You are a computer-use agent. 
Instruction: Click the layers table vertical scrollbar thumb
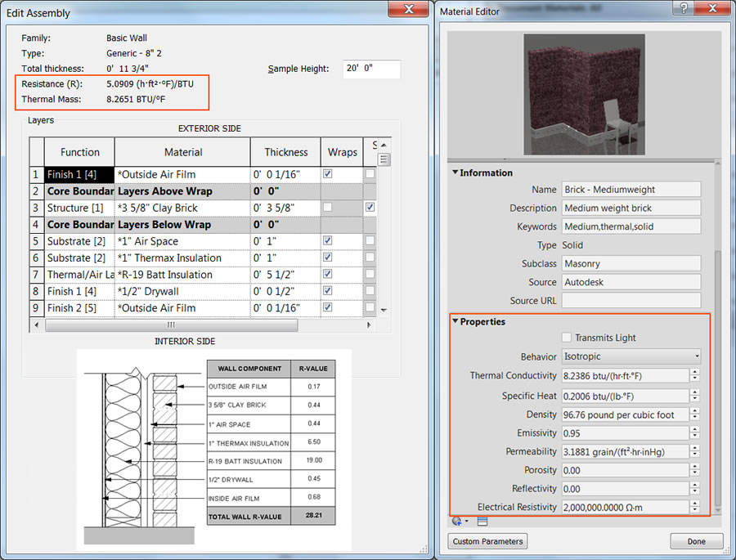click(384, 159)
